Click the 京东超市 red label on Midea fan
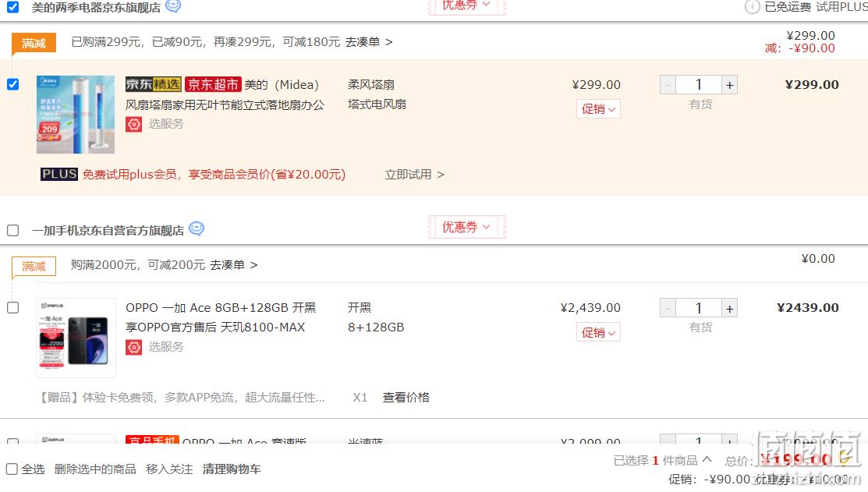The image size is (868, 492). coord(213,84)
